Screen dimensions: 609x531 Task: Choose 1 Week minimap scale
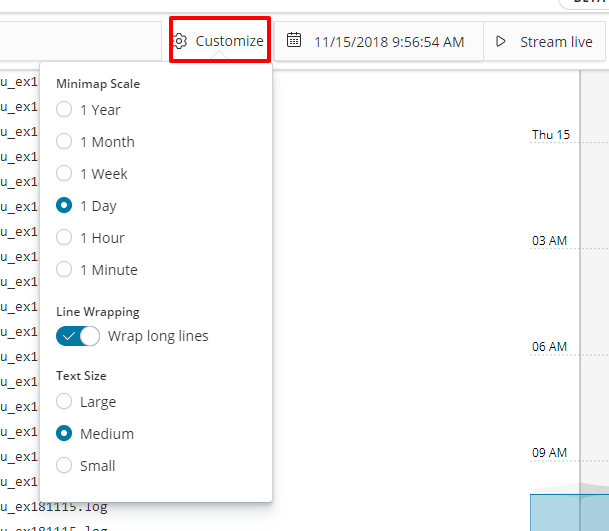[x=64, y=173]
